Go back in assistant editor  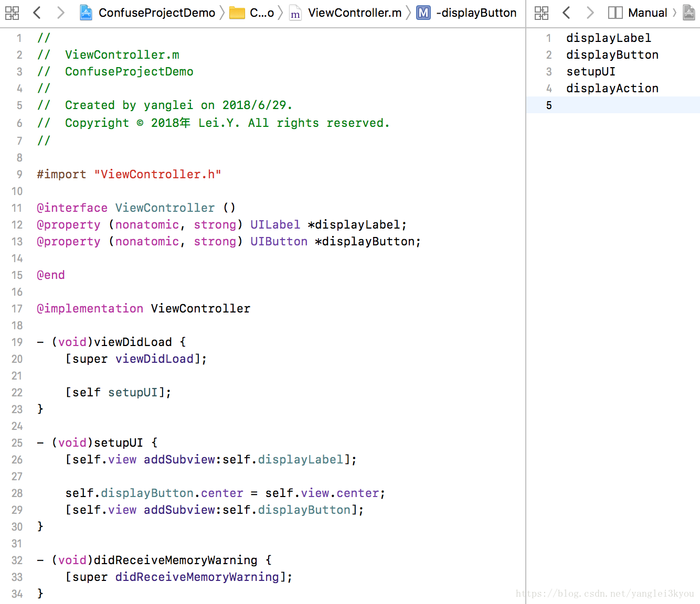(566, 13)
